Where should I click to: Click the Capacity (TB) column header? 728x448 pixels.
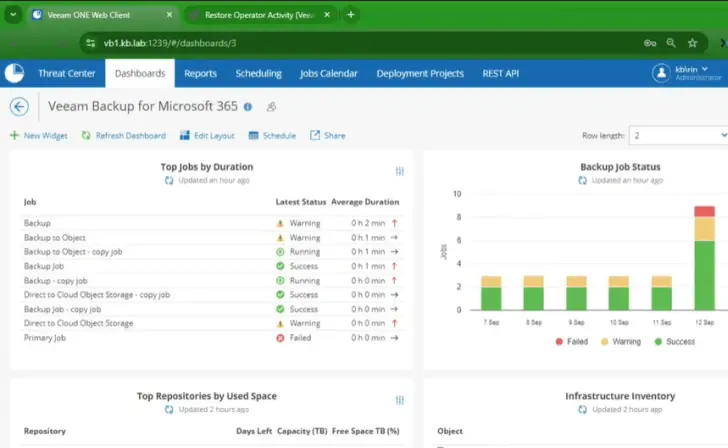302,431
